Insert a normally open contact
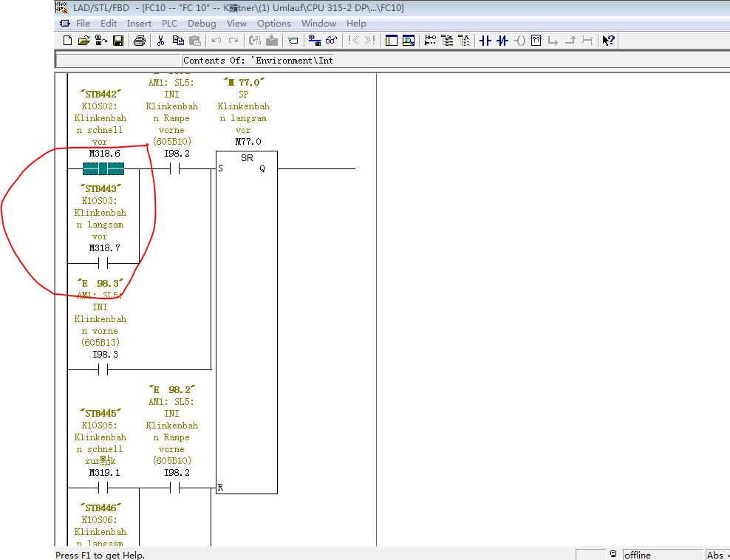This screenshot has width=730, height=560. click(485, 41)
